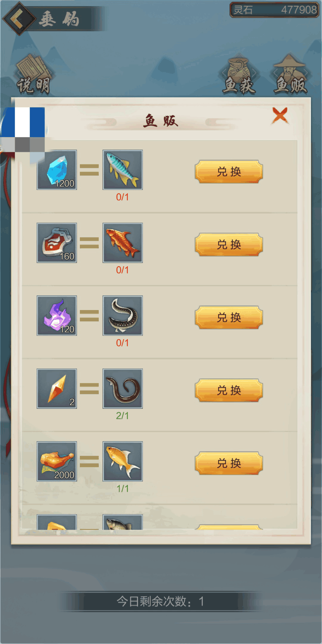Select the spotted eel fish item

click(x=123, y=315)
